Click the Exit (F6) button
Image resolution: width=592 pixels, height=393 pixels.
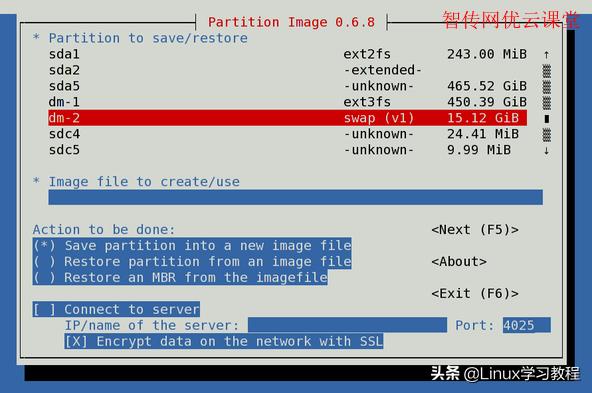(475, 293)
